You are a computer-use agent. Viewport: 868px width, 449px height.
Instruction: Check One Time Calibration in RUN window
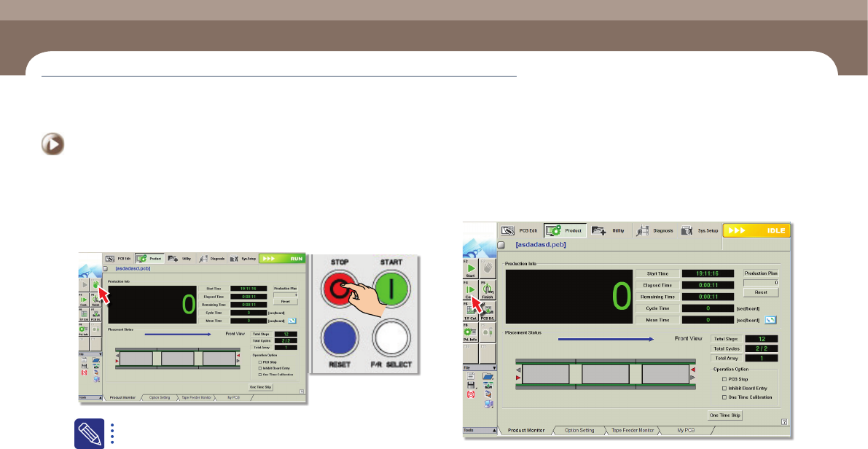tap(259, 375)
